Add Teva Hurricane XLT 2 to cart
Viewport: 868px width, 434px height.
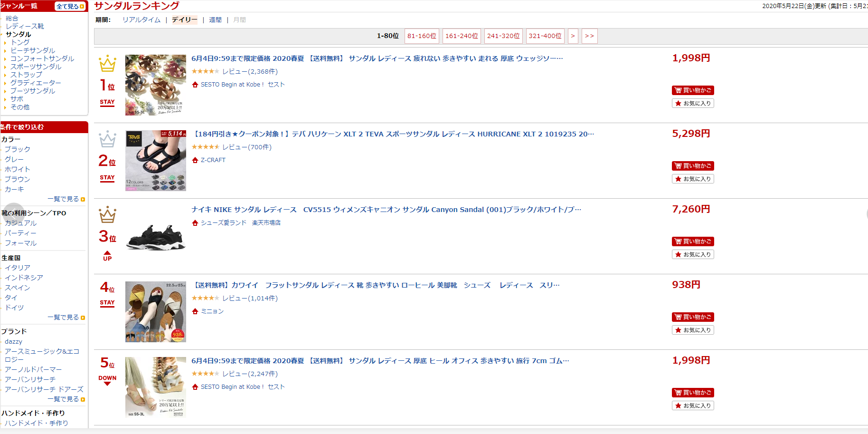pos(693,166)
